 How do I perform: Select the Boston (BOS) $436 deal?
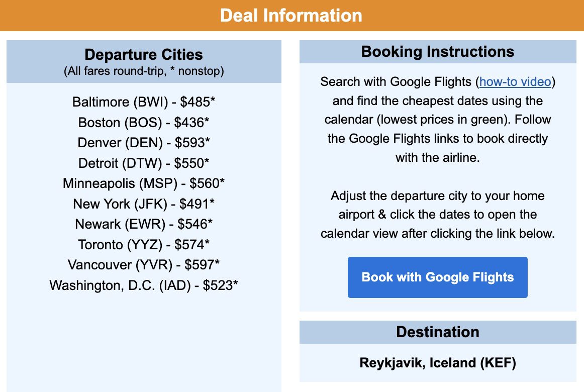144,123
